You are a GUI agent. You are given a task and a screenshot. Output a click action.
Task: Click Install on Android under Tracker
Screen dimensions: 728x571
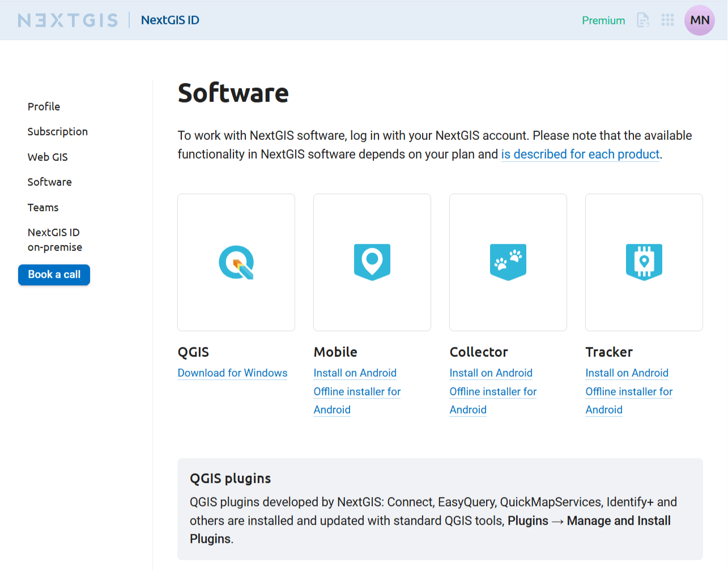click(627, 373)
